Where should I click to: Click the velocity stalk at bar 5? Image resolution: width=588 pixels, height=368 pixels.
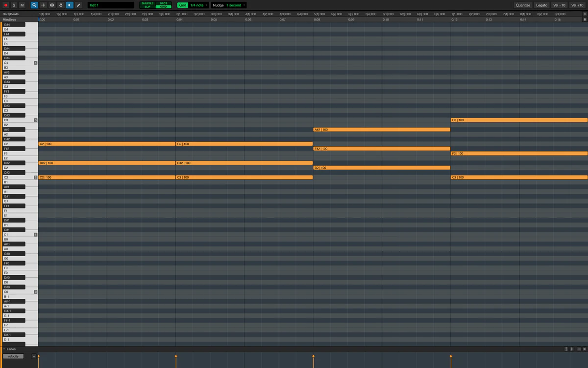point(313,361)
